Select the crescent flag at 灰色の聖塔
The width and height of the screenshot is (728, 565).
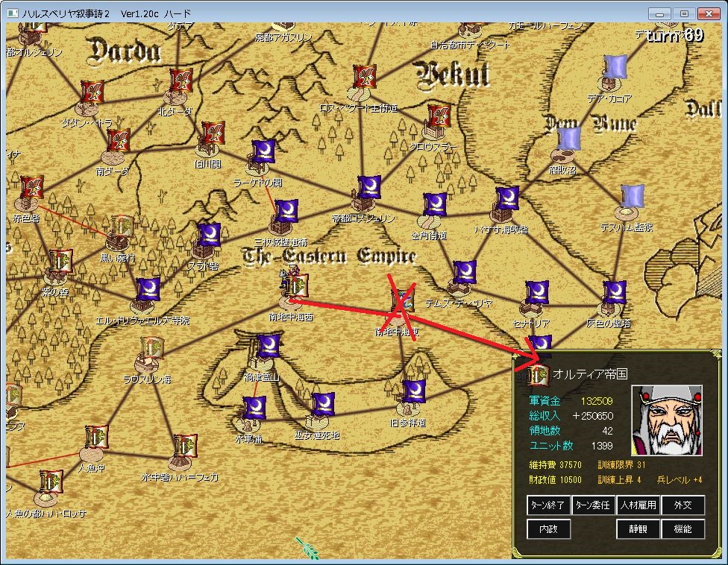click(615, 291)
